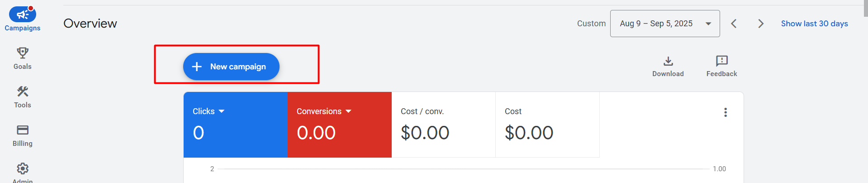This screenshot has height=183, width=868.
Task: Expand the Conversions metric dropdown
Action: (348, 111)
